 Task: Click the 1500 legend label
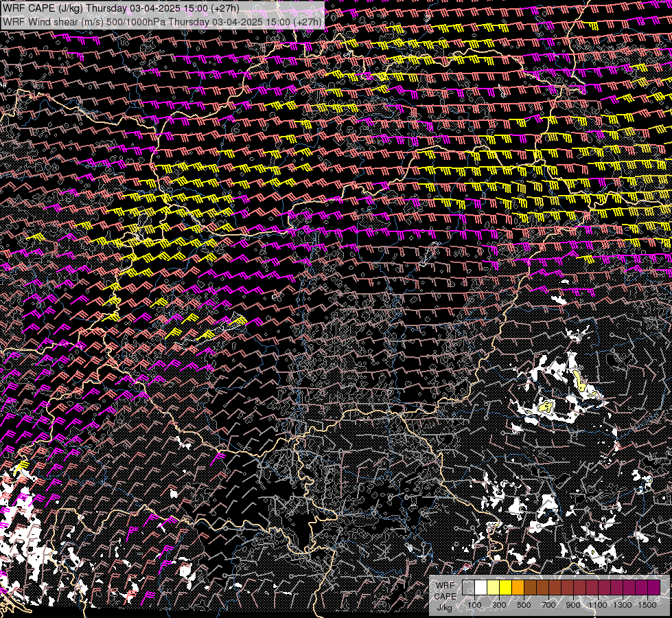click(x=647, y=605)
